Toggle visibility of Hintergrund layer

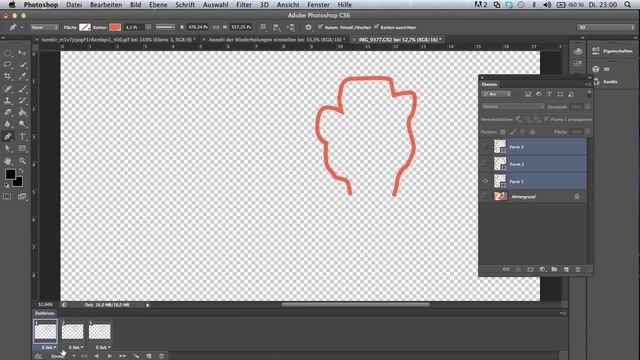(485, 197)
